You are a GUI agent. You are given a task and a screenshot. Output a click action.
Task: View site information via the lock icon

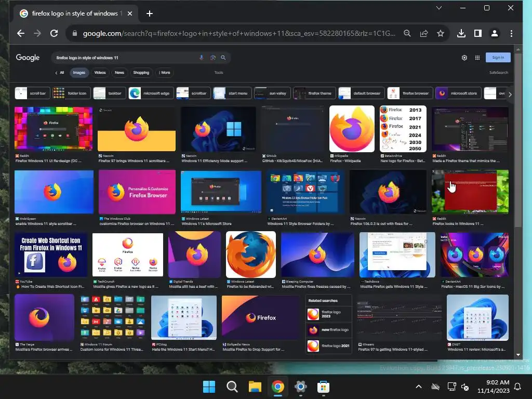pos(75,33)
